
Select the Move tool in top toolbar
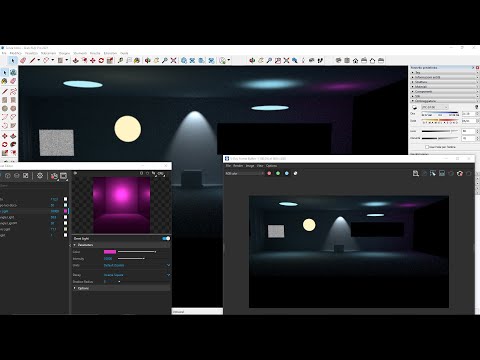(x=93, y=60)
